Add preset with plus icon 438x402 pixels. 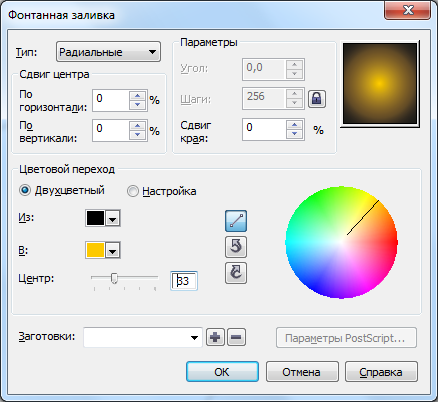pyautogui.click(x=215, y=337)
